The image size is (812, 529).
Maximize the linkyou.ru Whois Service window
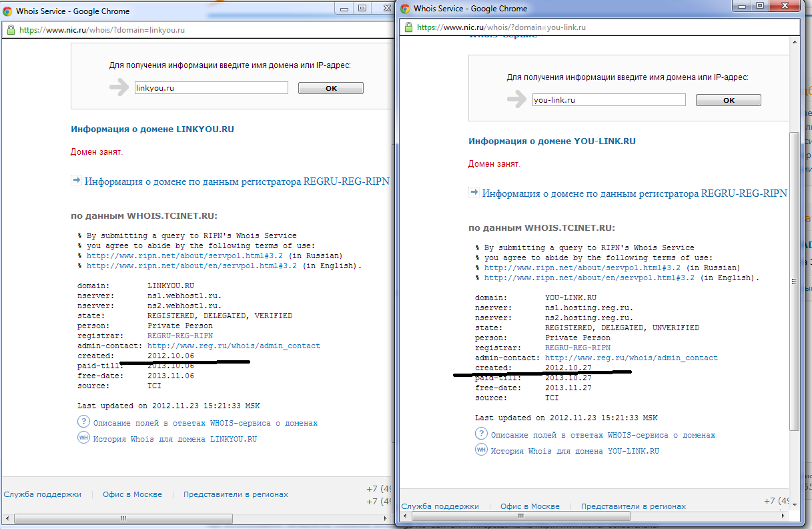(x=362, y=8)
